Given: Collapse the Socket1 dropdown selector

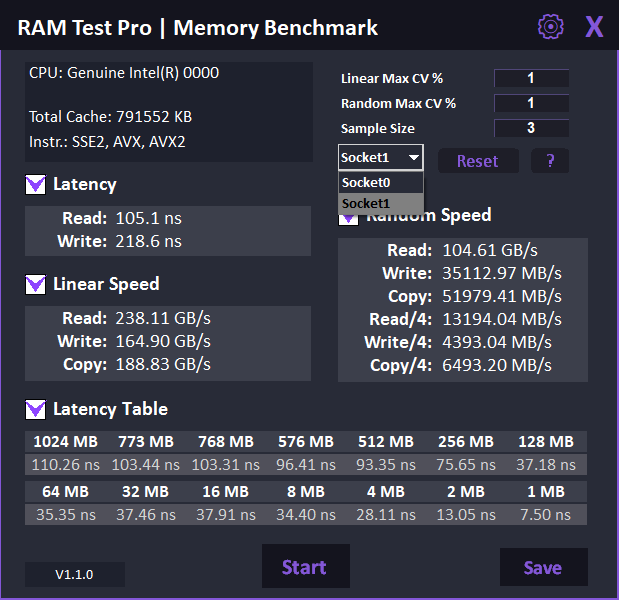Looking at the screenshot, I should (380, 158).
